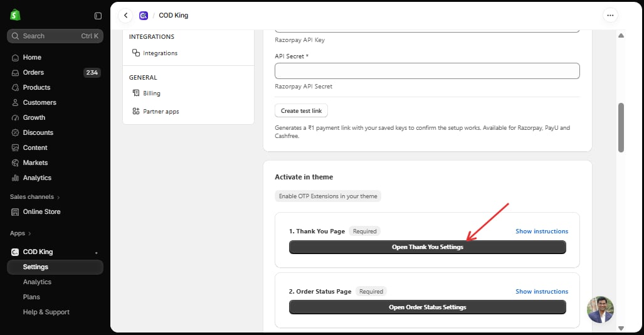This screenshot has width=644, height=335.
Task: Click the Discounts badge icon
Action: (15, 133)
